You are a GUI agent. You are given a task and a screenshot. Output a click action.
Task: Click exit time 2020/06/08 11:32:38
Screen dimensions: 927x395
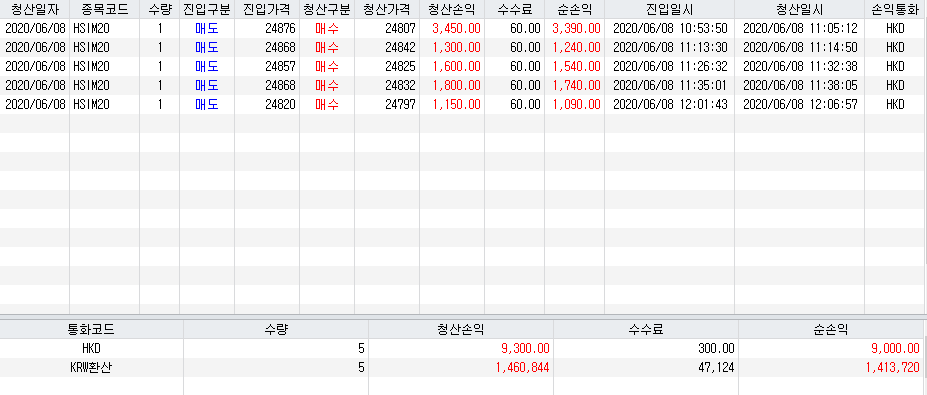pyautogui.click(x=800, y=66)
